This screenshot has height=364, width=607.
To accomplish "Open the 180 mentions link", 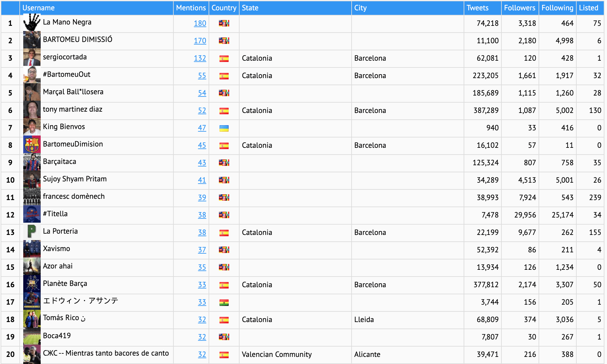I will coord(200,23).
